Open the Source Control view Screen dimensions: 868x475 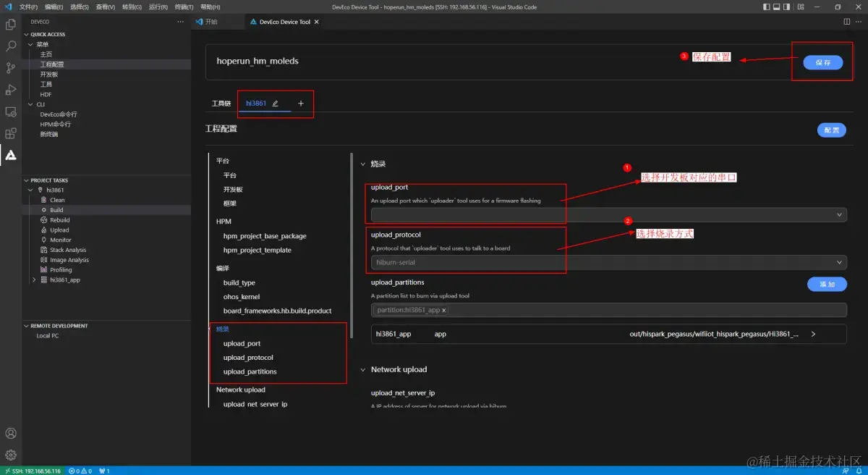point(11,68)
